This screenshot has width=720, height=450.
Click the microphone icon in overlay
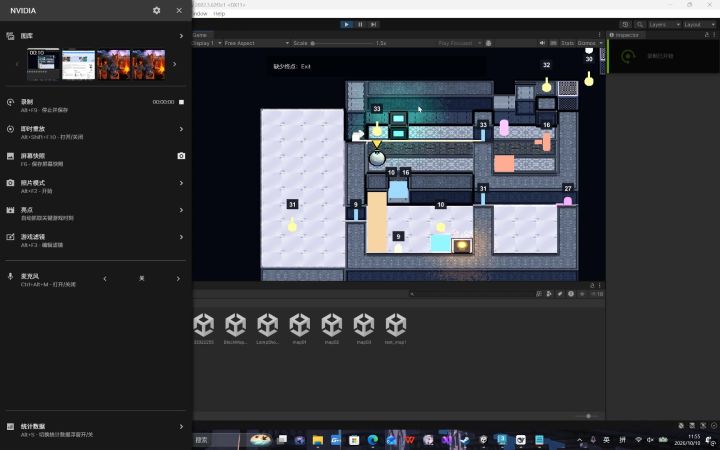(10, 276)
